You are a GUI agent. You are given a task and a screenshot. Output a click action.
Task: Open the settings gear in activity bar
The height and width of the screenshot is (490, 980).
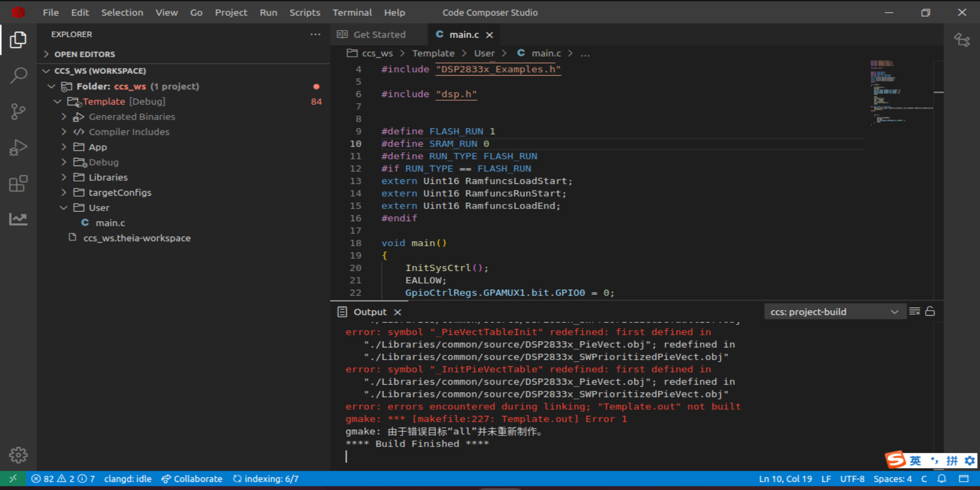(x=18, y=455)
